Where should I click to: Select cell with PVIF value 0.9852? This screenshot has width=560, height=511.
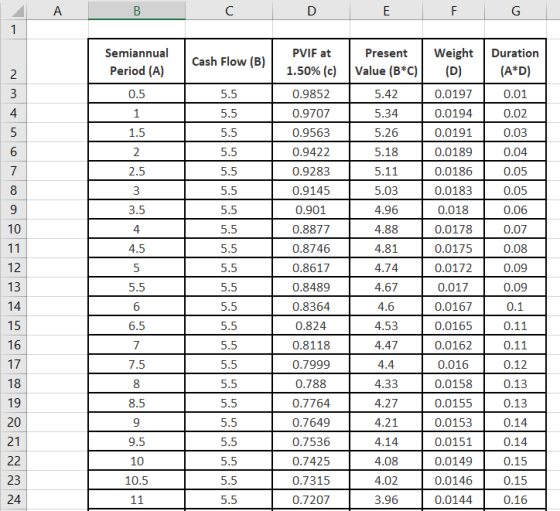point(311,94)
